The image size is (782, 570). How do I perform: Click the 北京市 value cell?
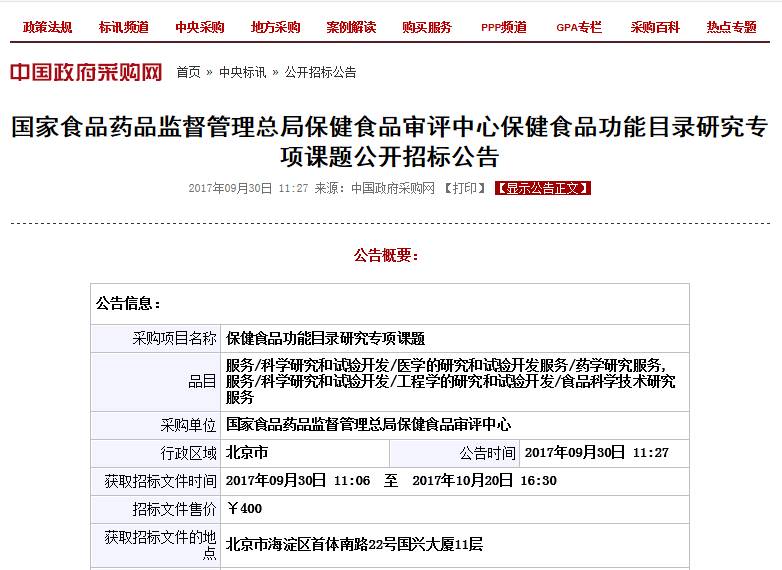pyautogui.click(x=305, y=453)
